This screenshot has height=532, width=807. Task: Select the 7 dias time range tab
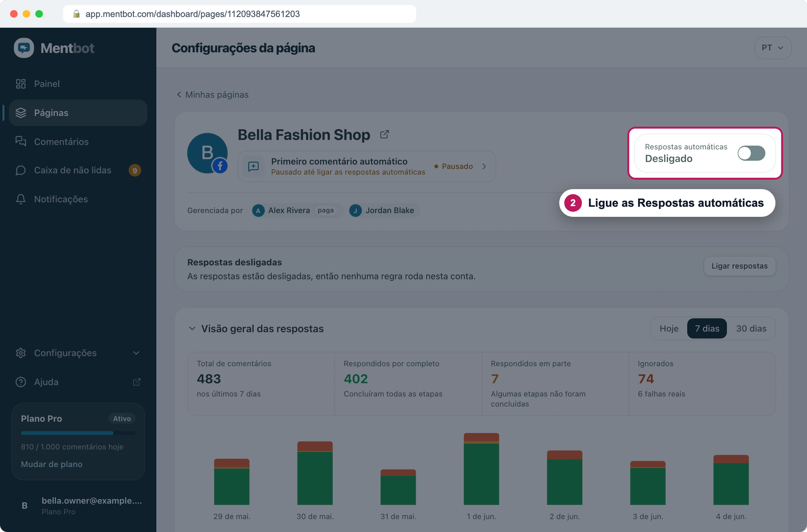point(707,328)
